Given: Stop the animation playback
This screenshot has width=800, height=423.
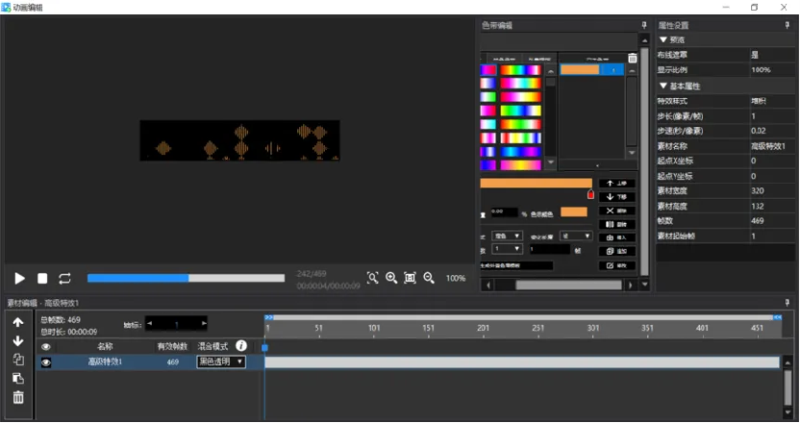Looking at the screenshot, I should point(42,278).
